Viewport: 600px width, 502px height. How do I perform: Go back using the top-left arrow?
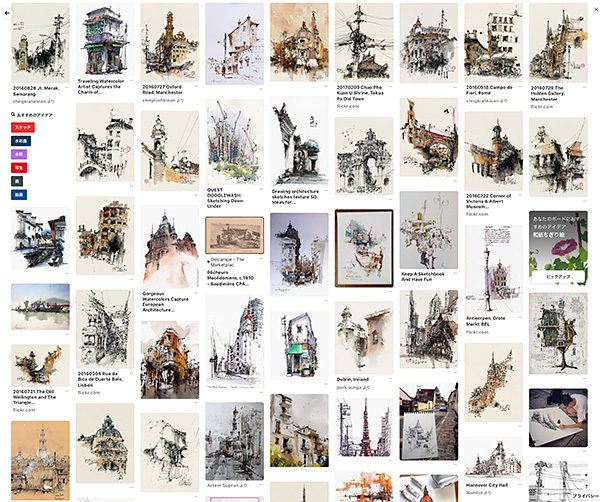[x=7, y=13]
